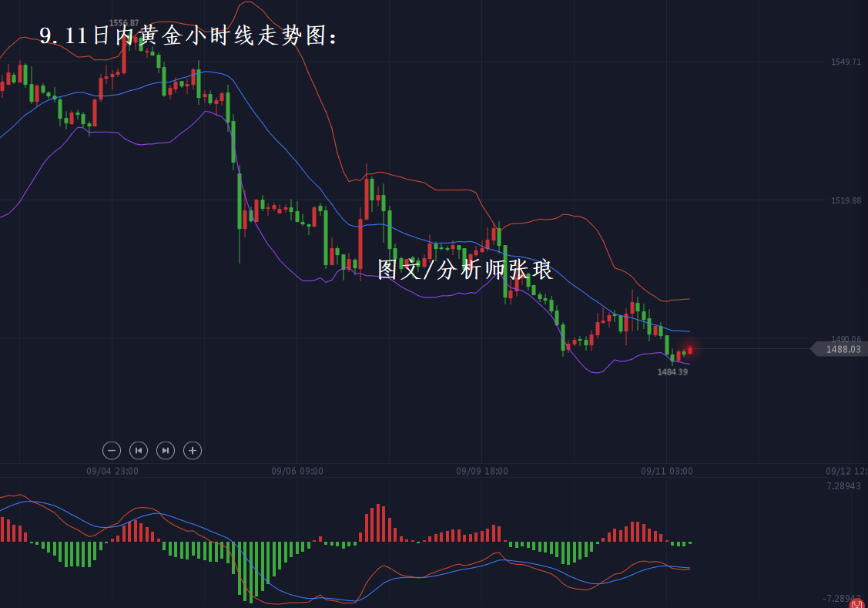Viewport: 868px width, 608px height.
Task: Select the 09/09 18:00 time axis label
Action: click(482, 471)
